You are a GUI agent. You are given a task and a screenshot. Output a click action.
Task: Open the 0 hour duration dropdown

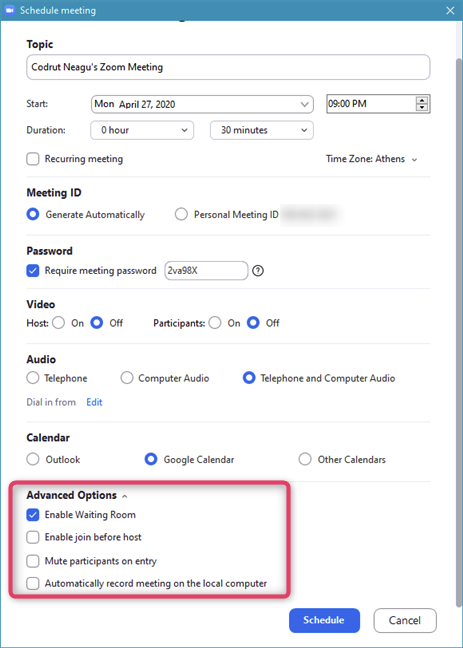(142, 130)
